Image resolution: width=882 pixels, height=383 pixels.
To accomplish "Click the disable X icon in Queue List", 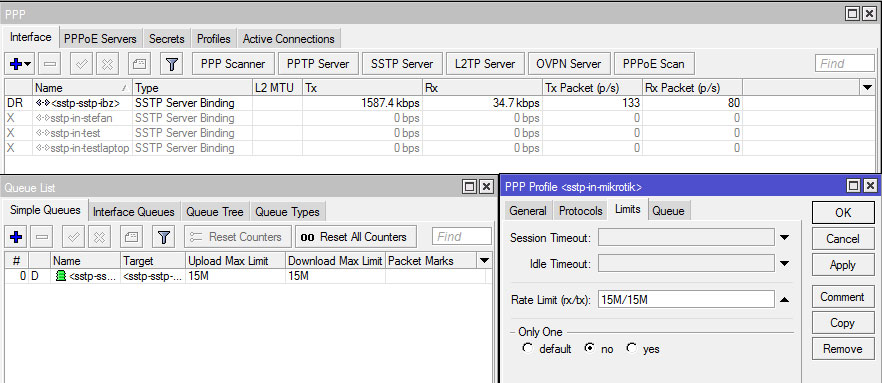I will 99,237.
